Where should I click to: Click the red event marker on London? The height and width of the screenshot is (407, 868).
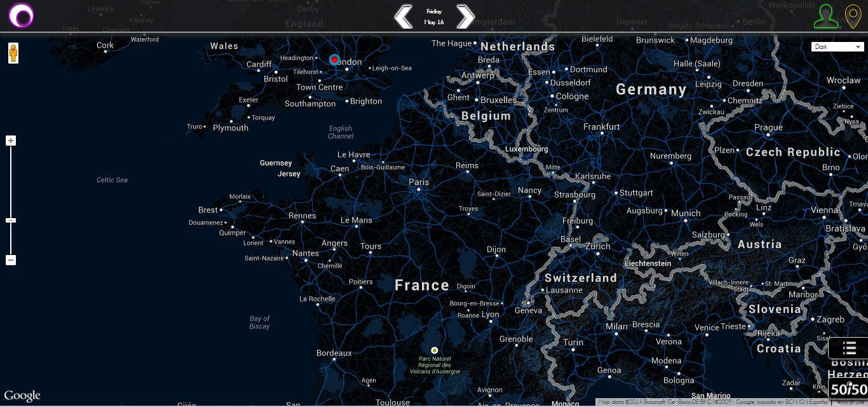point(334,59)
